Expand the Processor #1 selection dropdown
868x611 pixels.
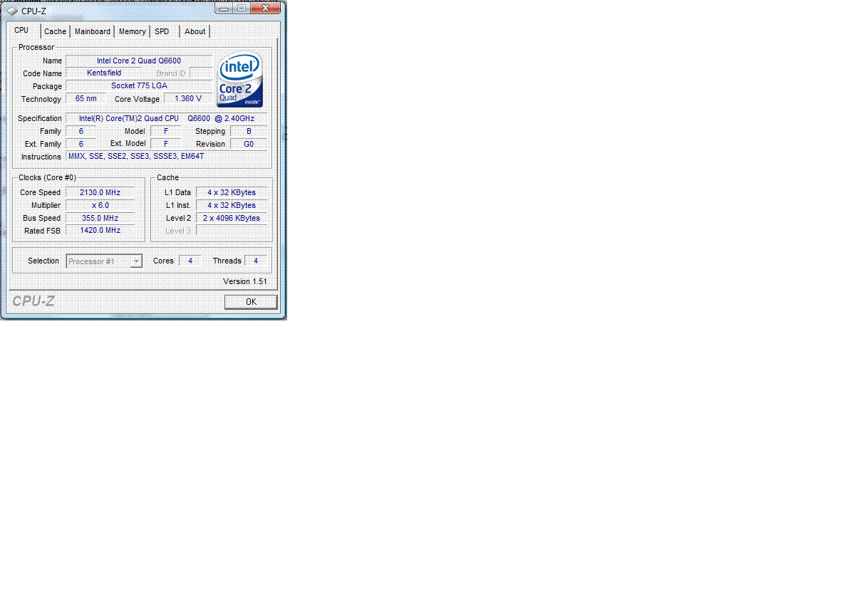tap(136, 261)
